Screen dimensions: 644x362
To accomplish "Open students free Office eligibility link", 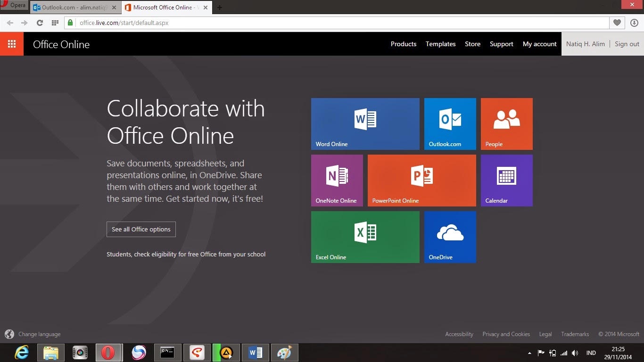I will pos(186,254).
